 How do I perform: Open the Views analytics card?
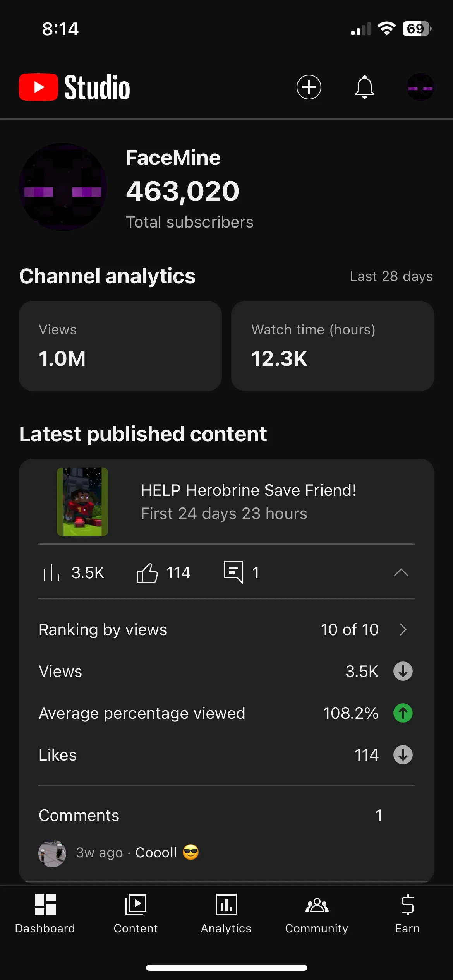point(120,346)
